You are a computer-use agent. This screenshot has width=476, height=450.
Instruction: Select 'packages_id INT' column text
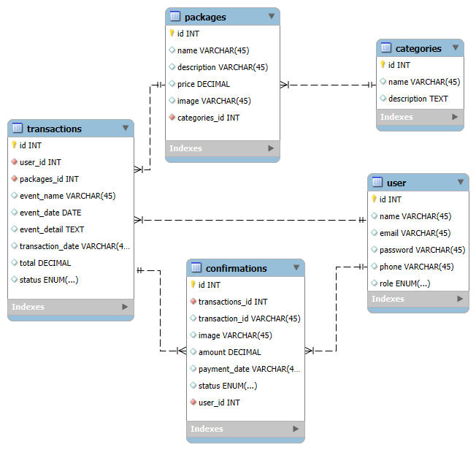click(x=49, y=179)
